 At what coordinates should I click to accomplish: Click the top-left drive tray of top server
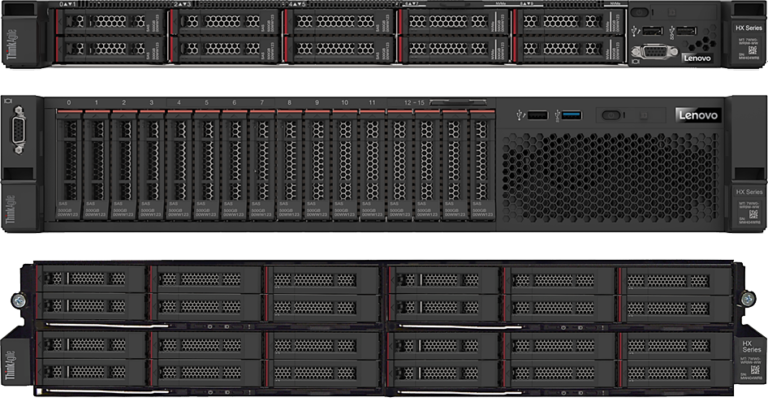coord(112,20)
